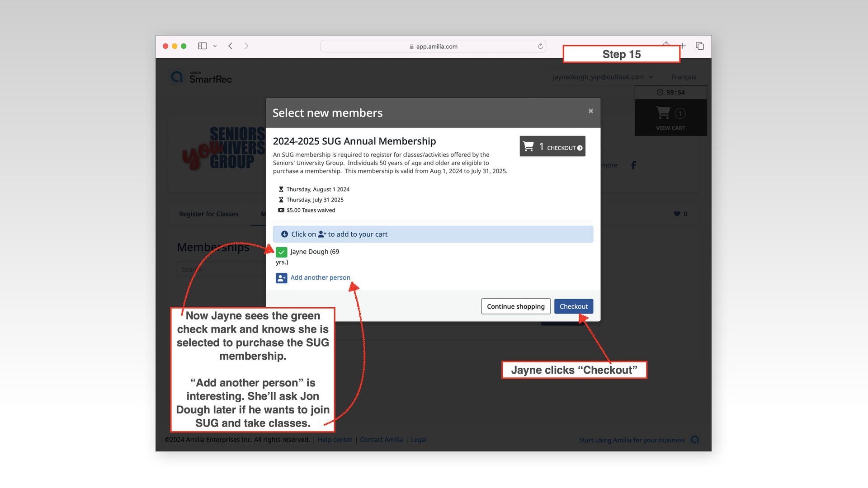The image size is (868, 488).
Task: Click the Seniors University Group logo
Action: (223, 149)
